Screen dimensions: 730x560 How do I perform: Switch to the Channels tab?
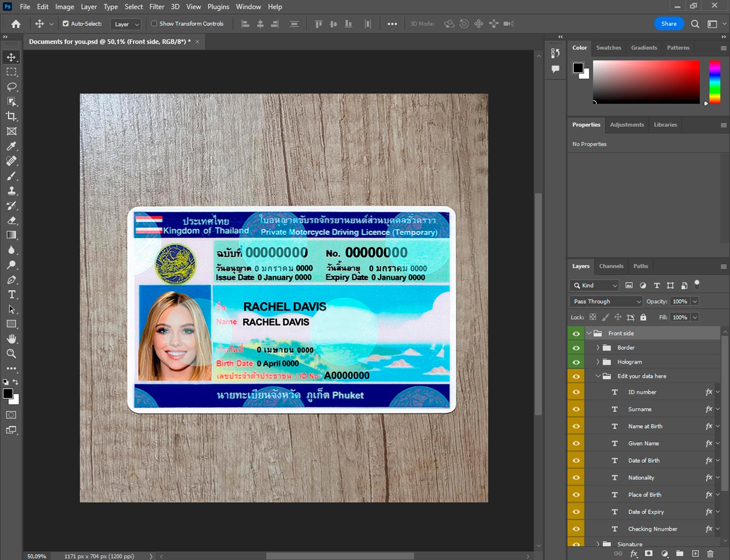click(611, 266)
